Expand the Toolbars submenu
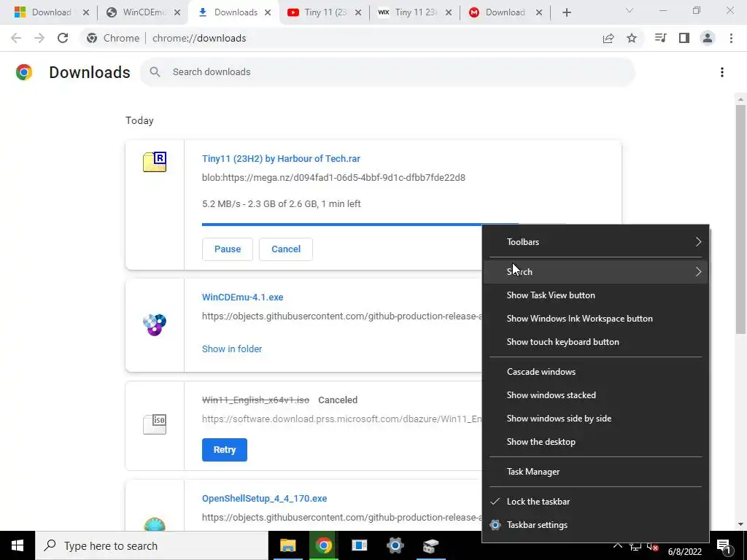747x560 pixels. pos(596,242)
